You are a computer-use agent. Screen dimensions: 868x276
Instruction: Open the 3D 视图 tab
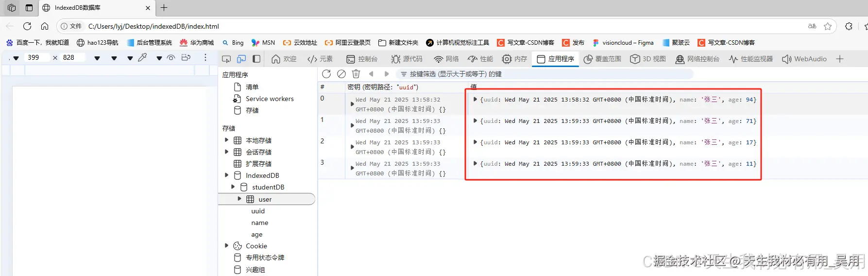[648, 59]
